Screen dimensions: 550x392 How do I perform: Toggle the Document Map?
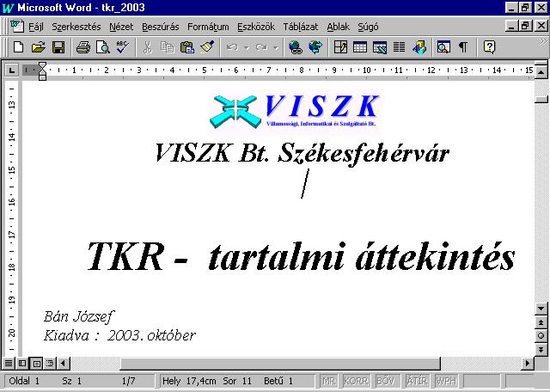(443, 46)
